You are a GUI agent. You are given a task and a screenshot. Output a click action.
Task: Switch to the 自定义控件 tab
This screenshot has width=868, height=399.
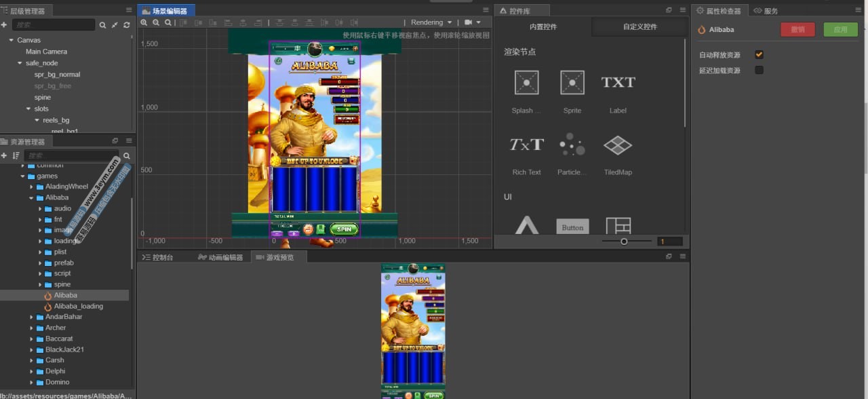click(x=639, y=26)
